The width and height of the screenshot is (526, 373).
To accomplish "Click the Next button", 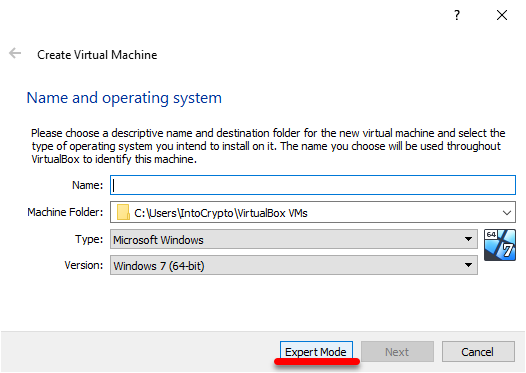I will [x=397, y=352].
